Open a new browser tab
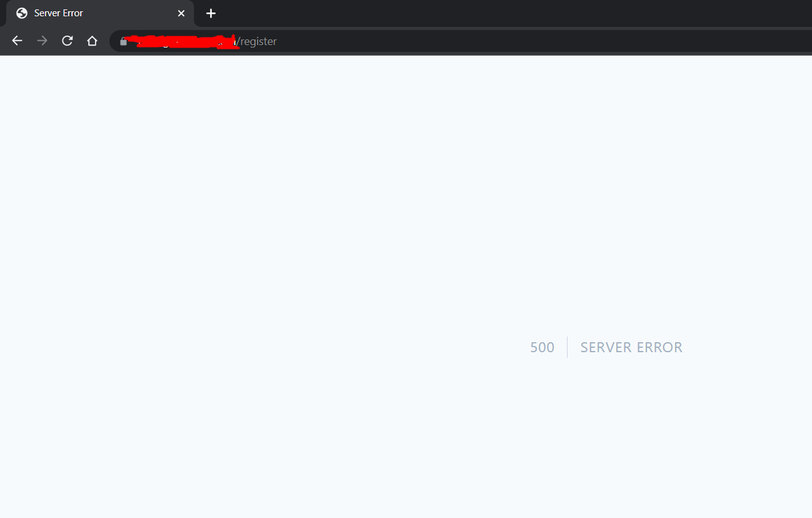The image size is (812, 518). tap(211, 13)
